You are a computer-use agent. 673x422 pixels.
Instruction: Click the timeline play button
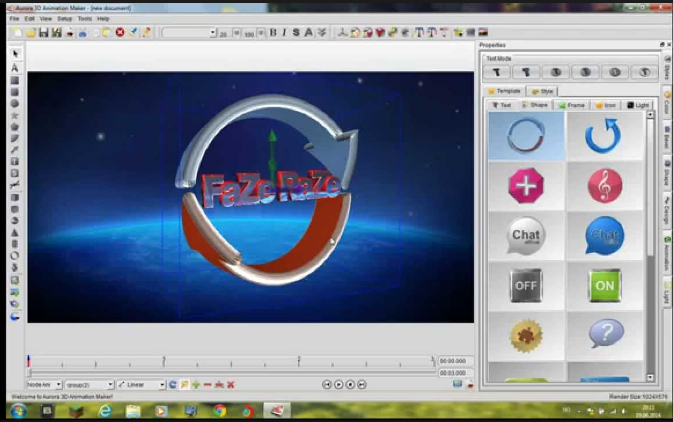click(339, 385)
